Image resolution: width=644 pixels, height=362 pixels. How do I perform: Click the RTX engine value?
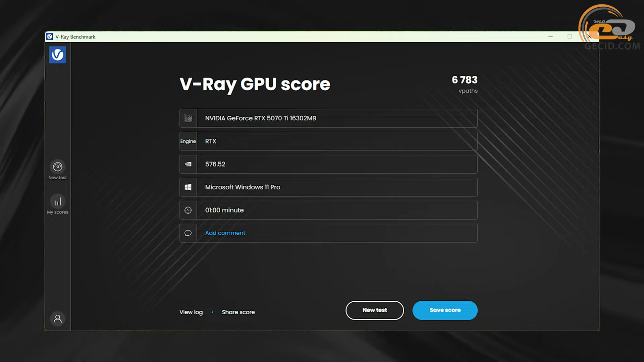[211, 141]
